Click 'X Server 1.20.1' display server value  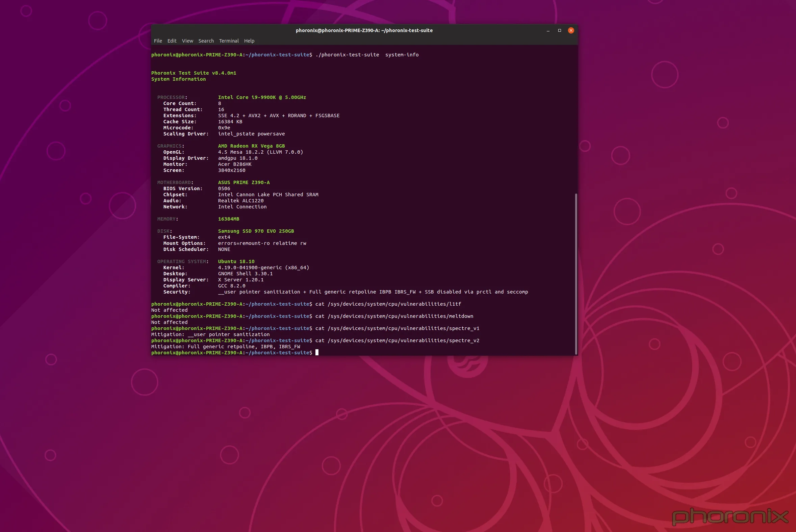click(241, 280)
